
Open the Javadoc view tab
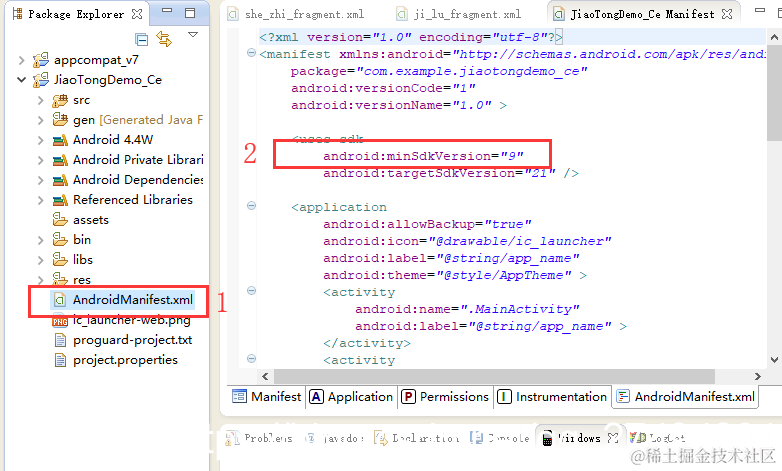coord(335,438)
